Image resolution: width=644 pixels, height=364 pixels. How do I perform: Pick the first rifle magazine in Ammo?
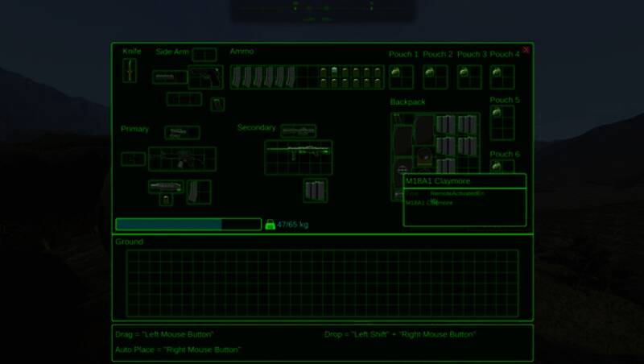pyautogui.click(x=237, y=77)
